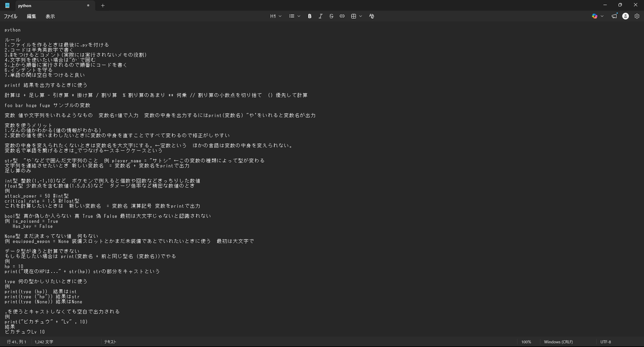Open Notepad settings gear
Screen dimensions: 644x347
click(637, 16)
